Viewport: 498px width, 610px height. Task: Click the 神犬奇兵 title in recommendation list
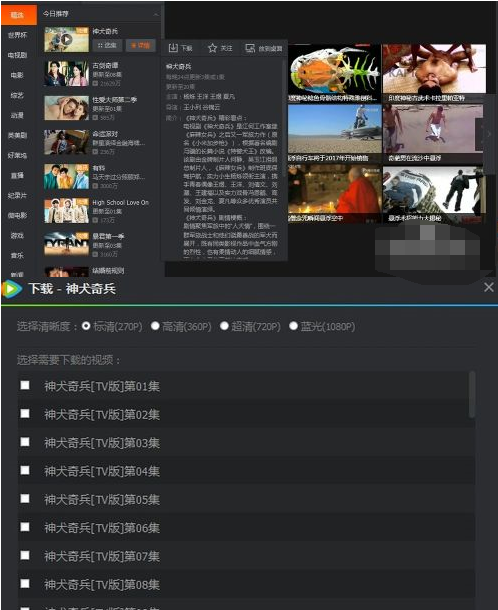coord(105,31)
